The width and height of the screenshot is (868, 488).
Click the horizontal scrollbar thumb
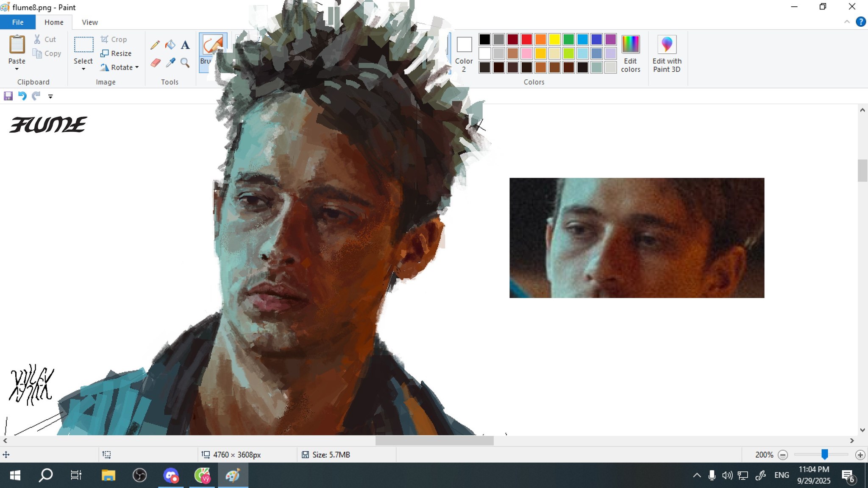[x=434, y=441]
